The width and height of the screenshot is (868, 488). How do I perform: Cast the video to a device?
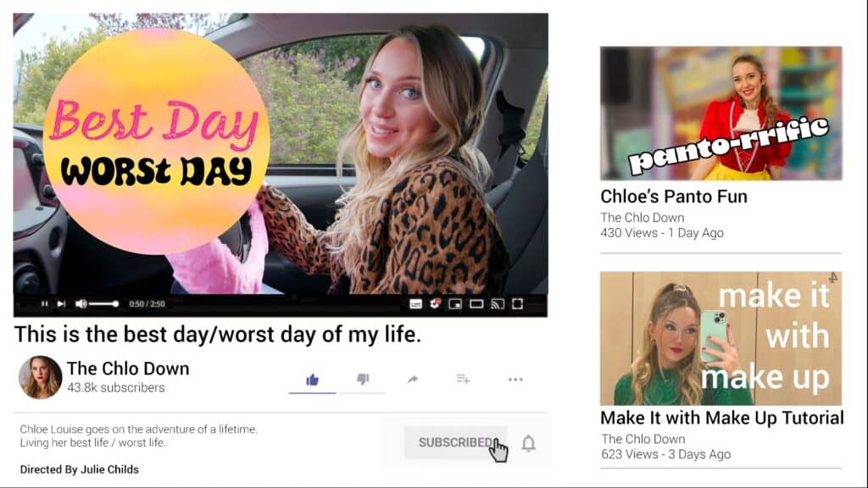(x=497, y=304)
